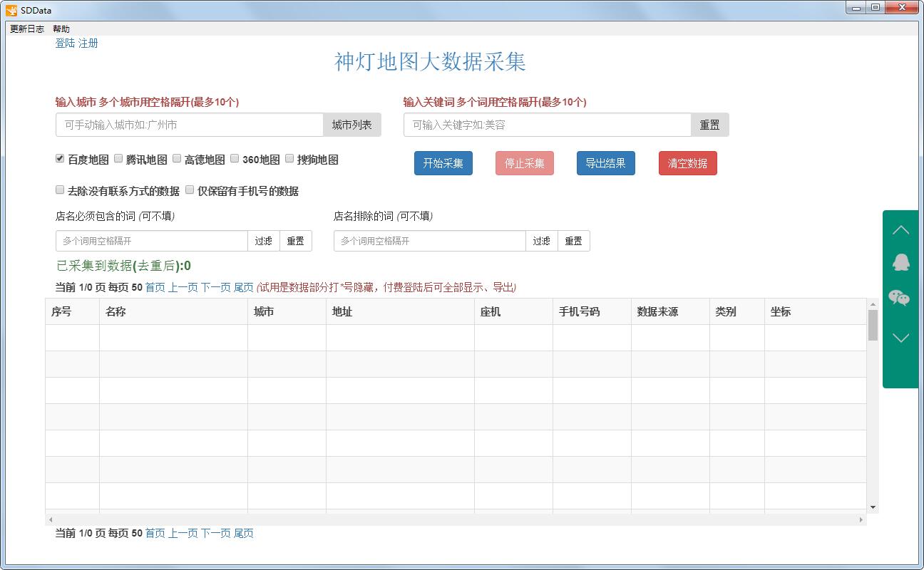Open the 帮助 menu
Image resolution: width=924 pixels, height=570 pixels.
pos(61,28)
